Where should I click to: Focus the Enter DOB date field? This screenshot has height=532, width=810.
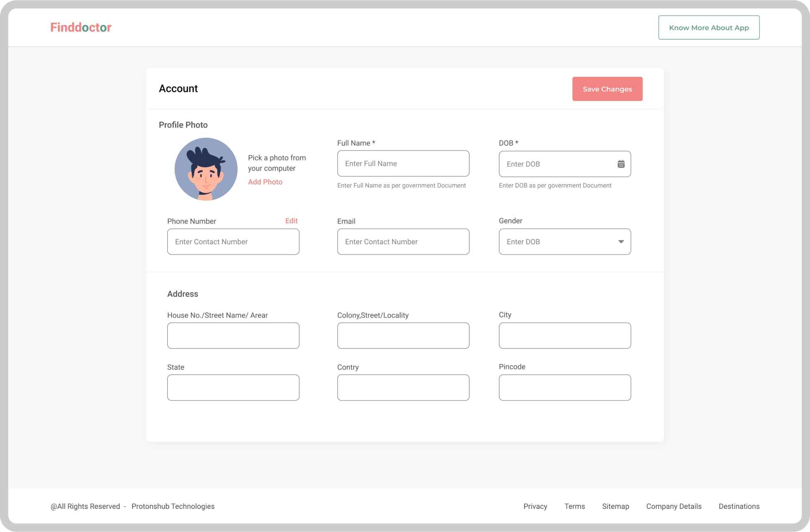565,164
